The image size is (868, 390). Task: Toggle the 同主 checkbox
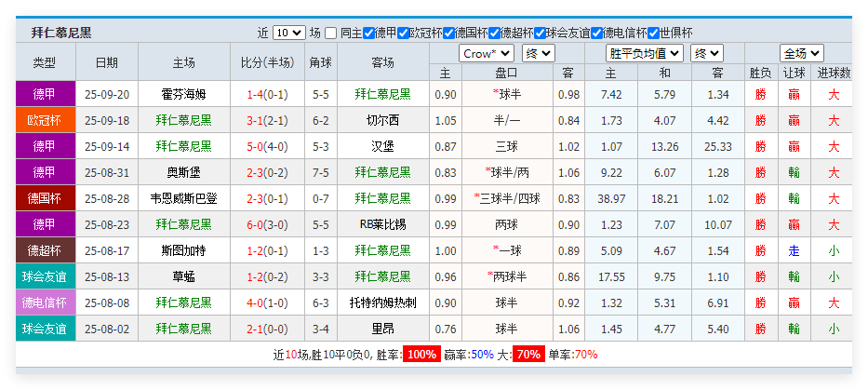click(331, 33)
